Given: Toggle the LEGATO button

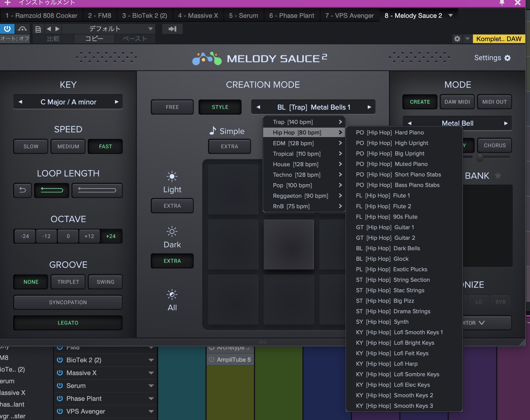Looking at the screenshot, I should pyautogui.click(x=68, y=323).
